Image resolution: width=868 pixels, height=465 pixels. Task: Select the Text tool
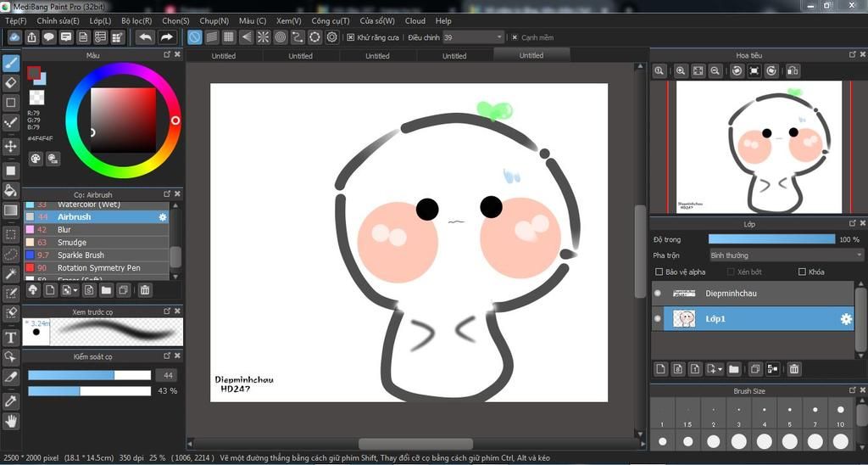pyautogui.click(x=10, y=337)
